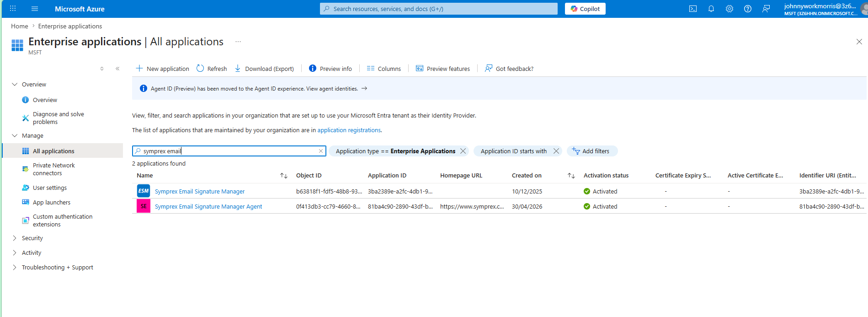Click the pink SE application logo
This screenshot has width=868, height=317.
[x=144, y=206]
